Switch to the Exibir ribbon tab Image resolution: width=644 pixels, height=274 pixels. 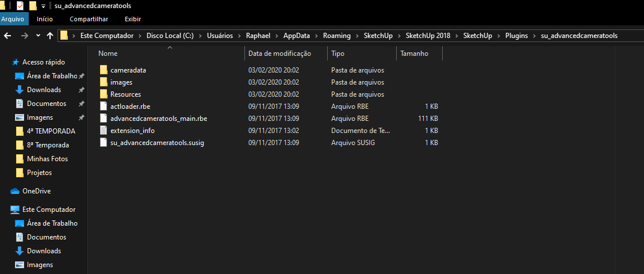[133, 19]
